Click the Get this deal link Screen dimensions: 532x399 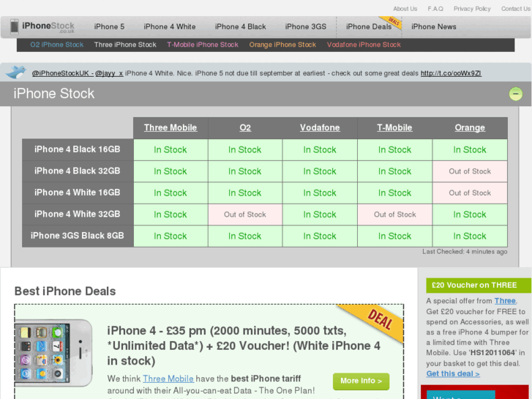coord(453,373)
